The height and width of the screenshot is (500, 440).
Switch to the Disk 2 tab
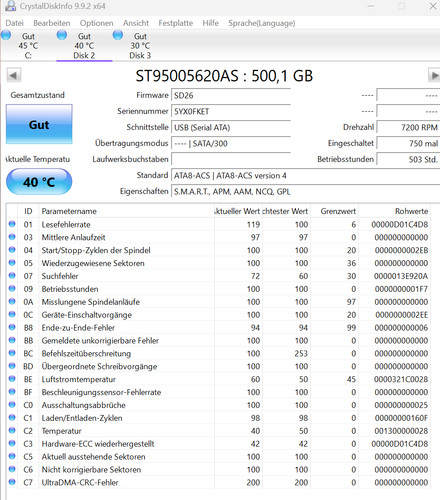tap(84, 45)
